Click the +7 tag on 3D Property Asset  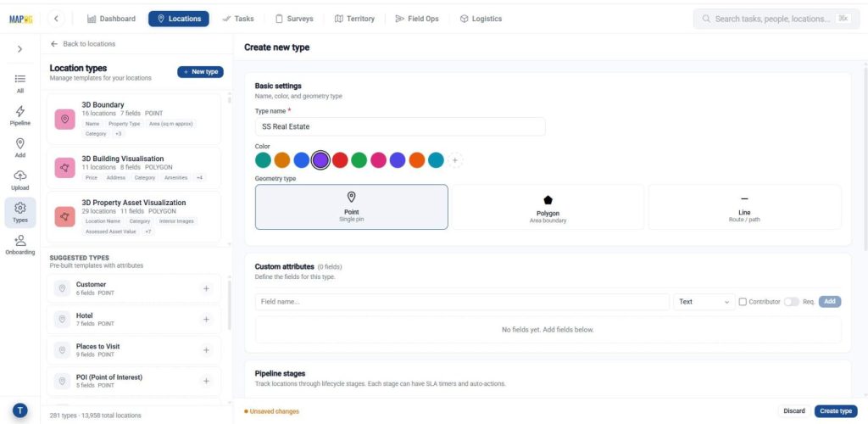point(147,232)
